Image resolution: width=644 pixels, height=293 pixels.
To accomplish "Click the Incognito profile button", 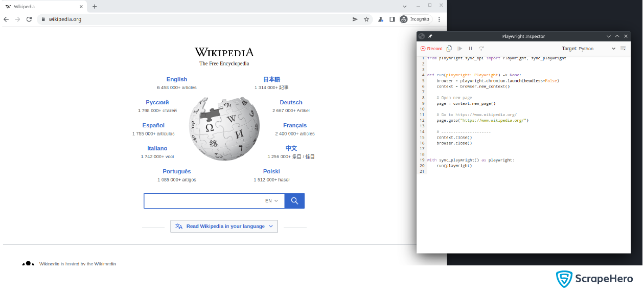I will [x=415, y=19].
